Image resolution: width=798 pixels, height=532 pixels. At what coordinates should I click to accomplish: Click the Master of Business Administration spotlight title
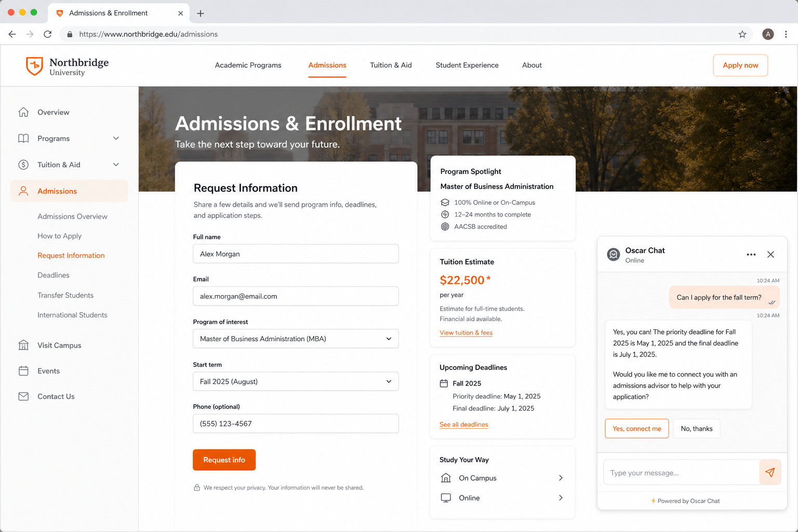(x=497, y=187)
